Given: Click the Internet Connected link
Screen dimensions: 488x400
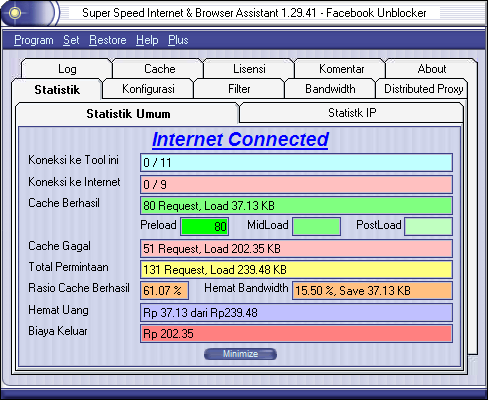Looking at the screenshot, I should click(x=240, y=139).
